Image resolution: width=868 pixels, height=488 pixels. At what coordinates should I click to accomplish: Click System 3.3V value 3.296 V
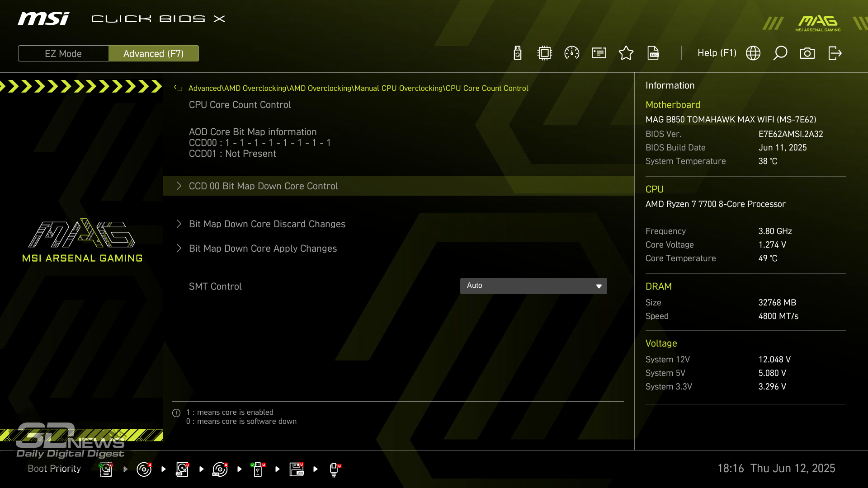click(772, 387)
